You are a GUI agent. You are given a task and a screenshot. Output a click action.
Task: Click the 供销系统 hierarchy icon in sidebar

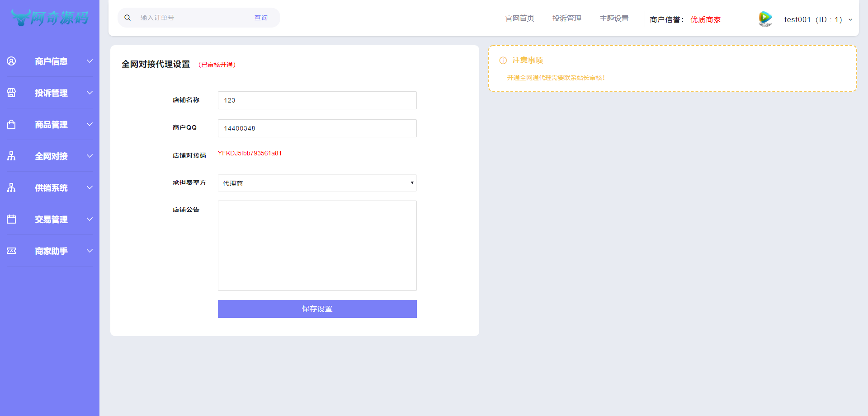tap(11, 187)
